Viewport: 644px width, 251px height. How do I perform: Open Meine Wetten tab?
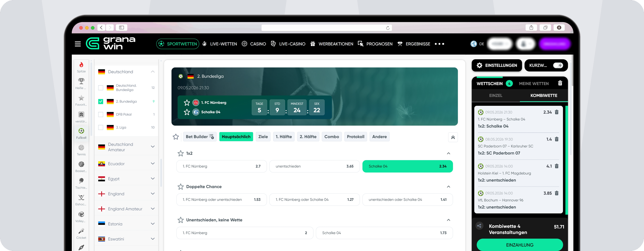coord(534,83)
